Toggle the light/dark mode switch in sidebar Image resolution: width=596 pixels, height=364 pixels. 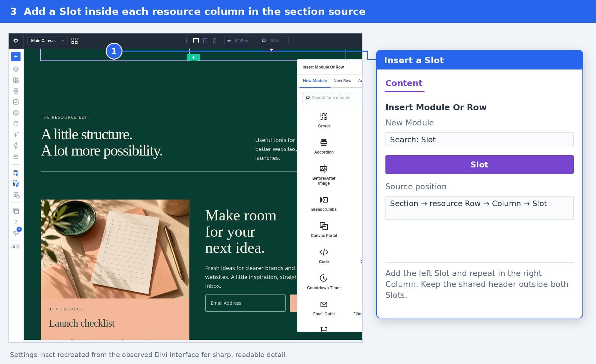[x=16, y=247]
